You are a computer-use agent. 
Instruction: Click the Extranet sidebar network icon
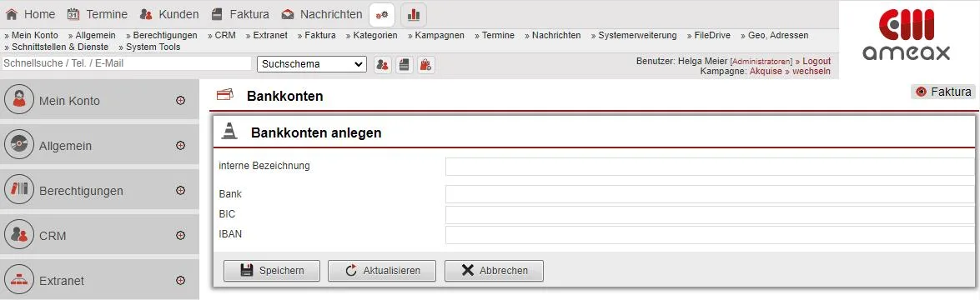(x=19, y=280)
